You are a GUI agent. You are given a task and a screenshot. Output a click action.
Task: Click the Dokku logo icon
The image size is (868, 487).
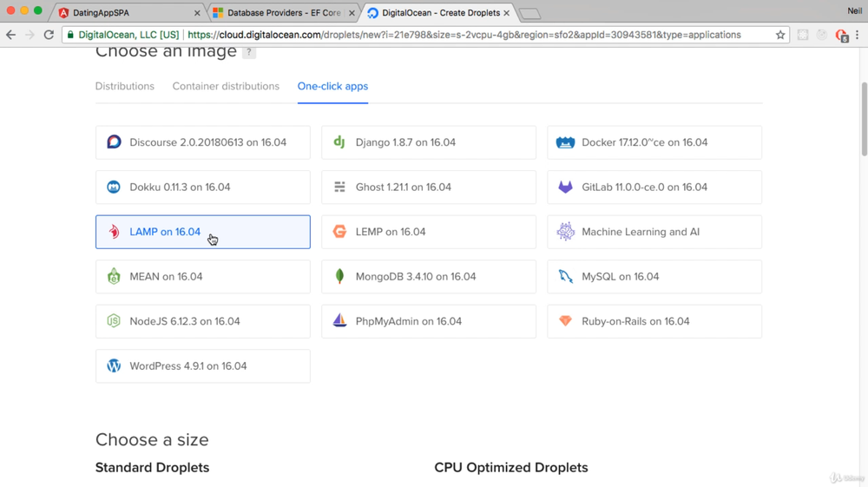[114, 187]
